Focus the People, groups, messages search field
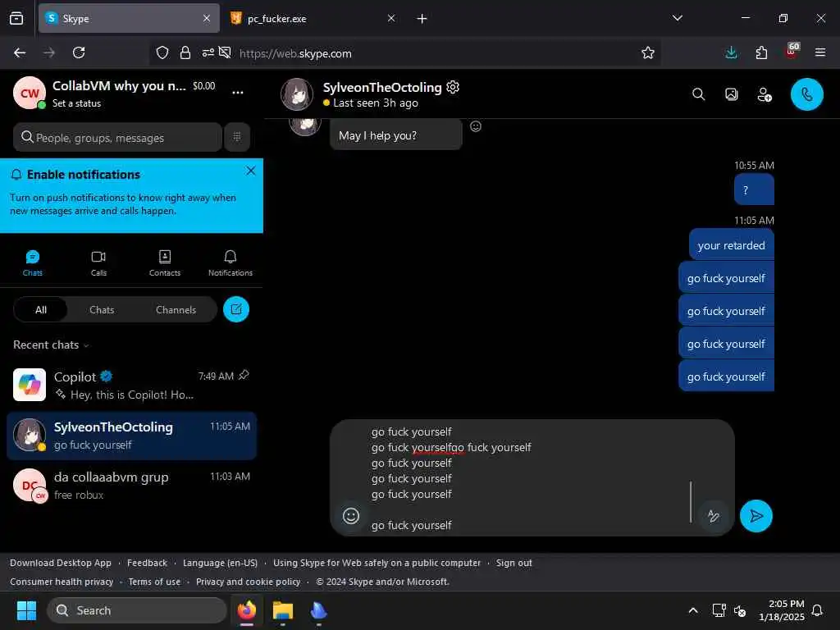 point(117,137)
